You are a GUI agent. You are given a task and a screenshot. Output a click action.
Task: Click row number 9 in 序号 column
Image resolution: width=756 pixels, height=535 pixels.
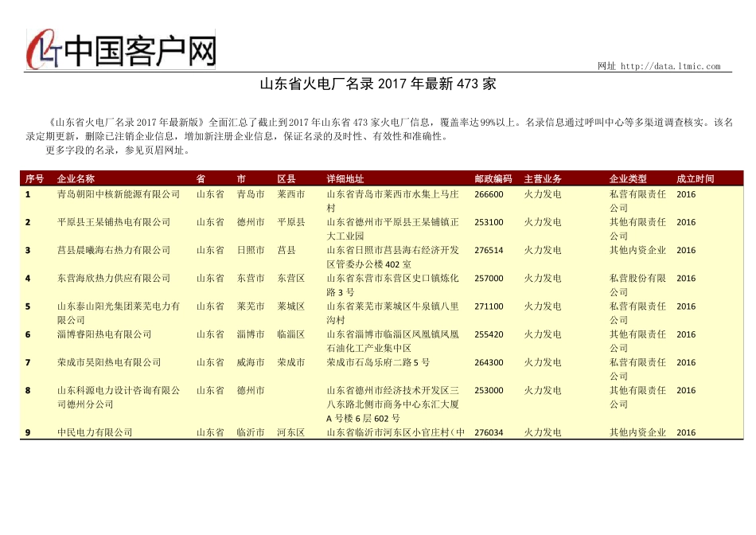pos(28,433)
